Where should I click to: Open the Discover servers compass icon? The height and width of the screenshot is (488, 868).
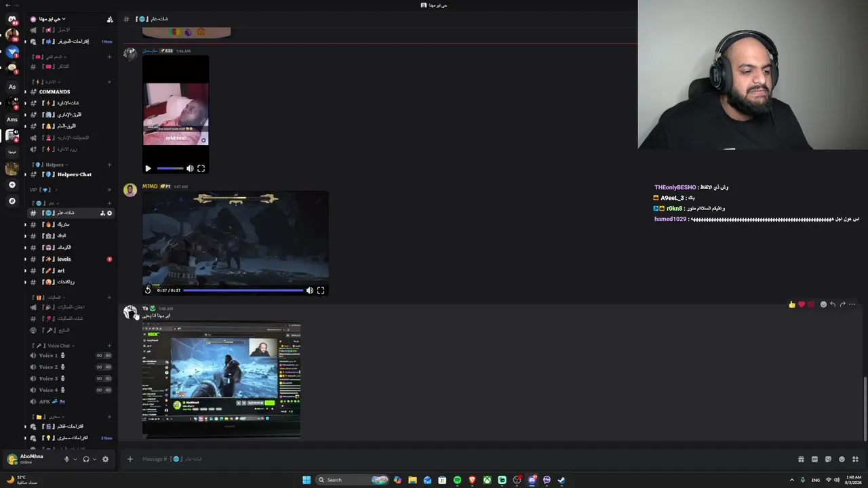(12, 201)
